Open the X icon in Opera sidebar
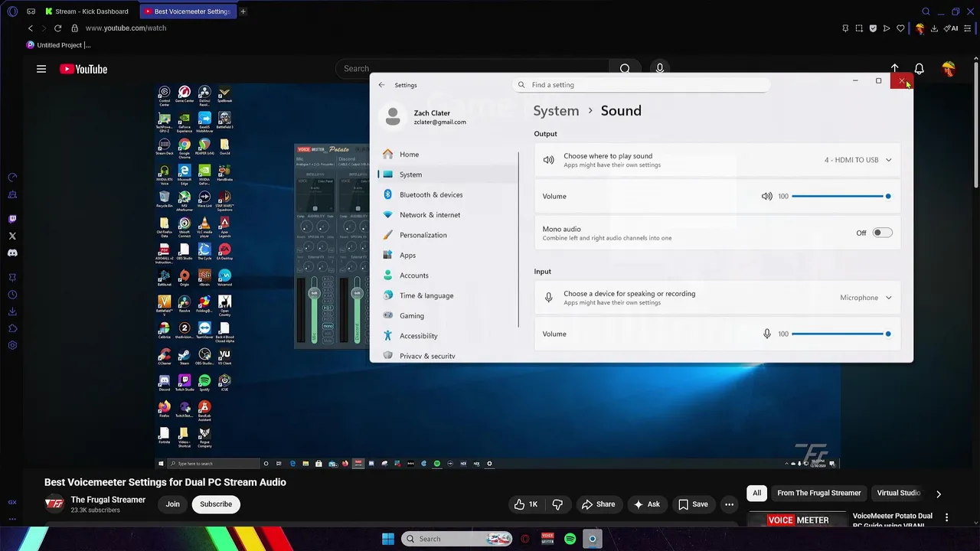The height and width of the screenshot is (551, 980). [12, 236]
